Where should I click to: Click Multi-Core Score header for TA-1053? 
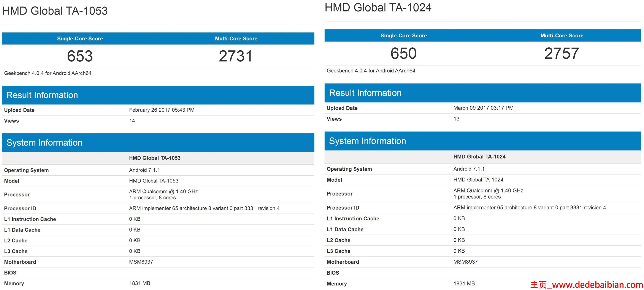[x=236, y=38]
